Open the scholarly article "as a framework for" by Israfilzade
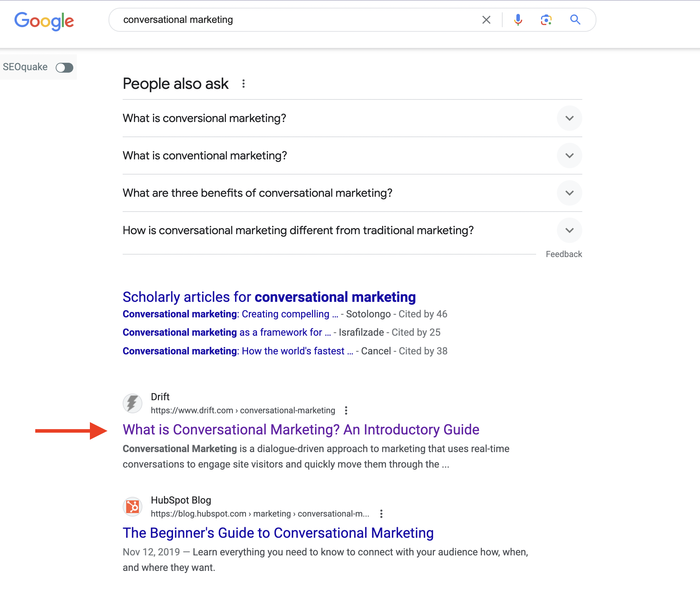 (227, 332)
